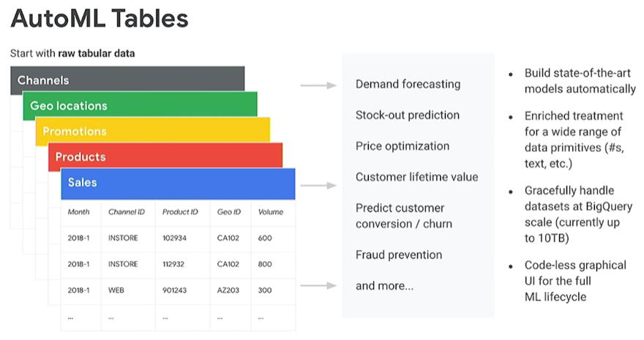
Task: Click Customer lifetime value text
Action: tap(417, 177)
